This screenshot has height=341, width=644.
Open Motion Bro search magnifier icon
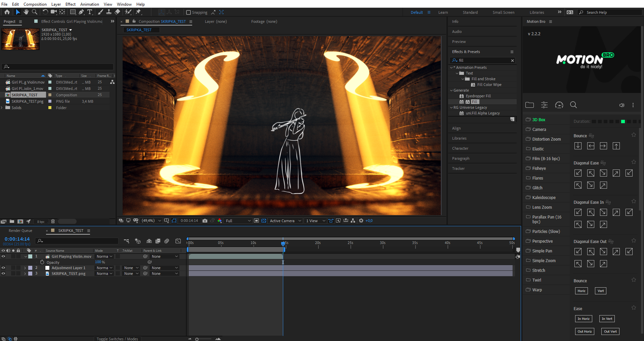(573, 105)
